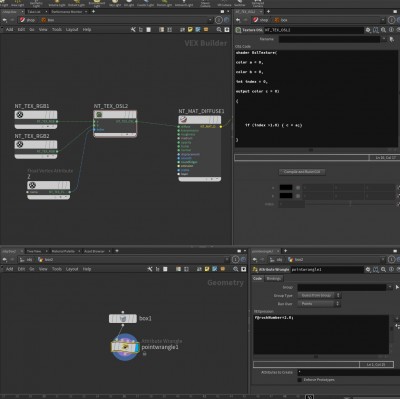This screenshot has height=399, width=400.
Task: Click the black color swatch for parameter a
Action: tap(286, 188)
